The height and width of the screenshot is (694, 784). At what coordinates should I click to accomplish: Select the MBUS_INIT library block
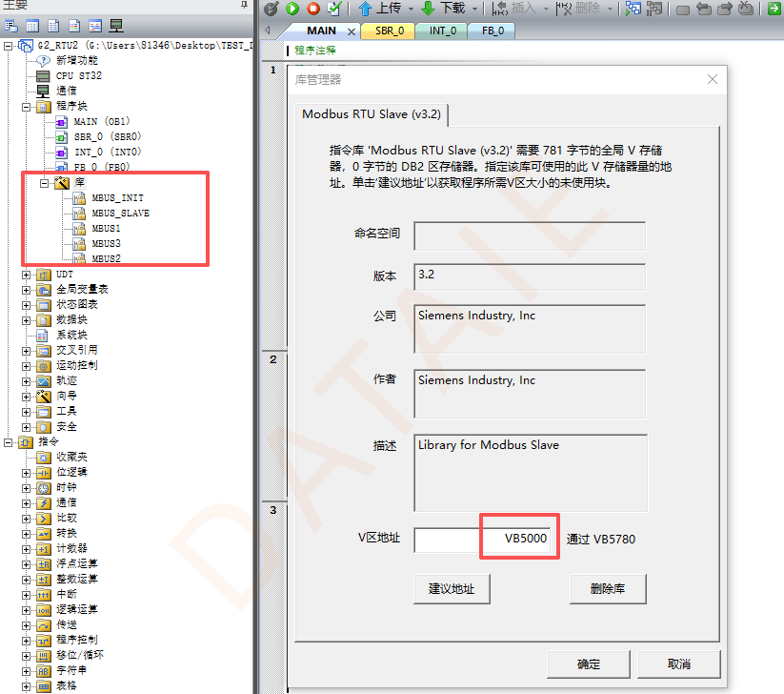click(x=117, y=198)
